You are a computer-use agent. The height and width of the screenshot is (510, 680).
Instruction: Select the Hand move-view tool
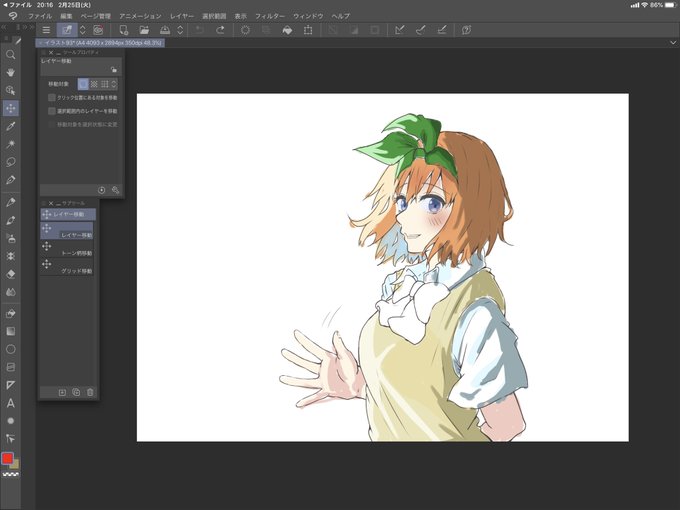pyautogui.click(x=11, y=72)
